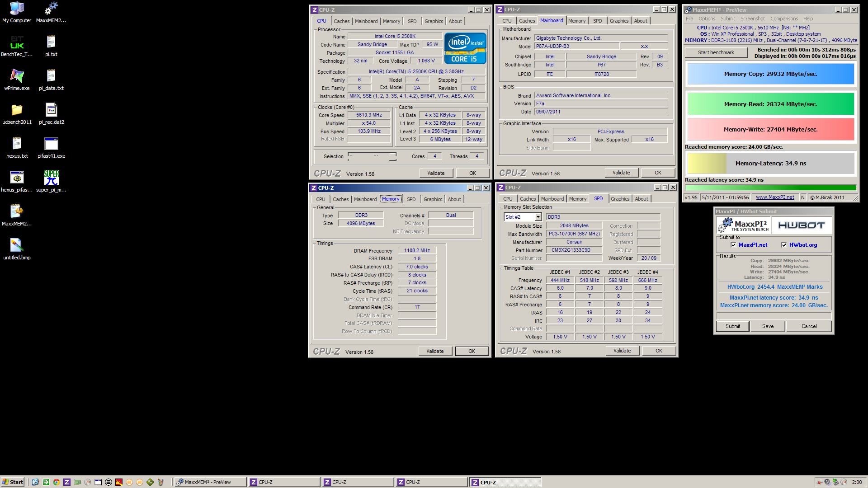
Task: Select the pi_rec.dat2 file icon
Action: 51,114
